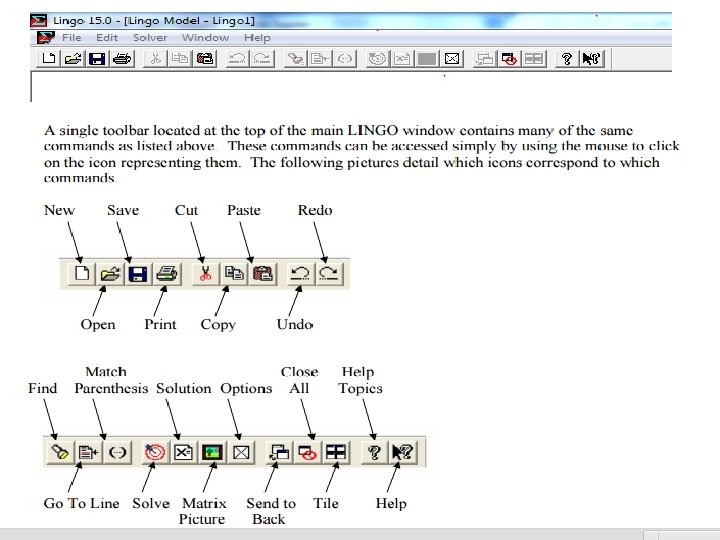Click Send to Back in the Lingo window toolbar

pos(484,59)
